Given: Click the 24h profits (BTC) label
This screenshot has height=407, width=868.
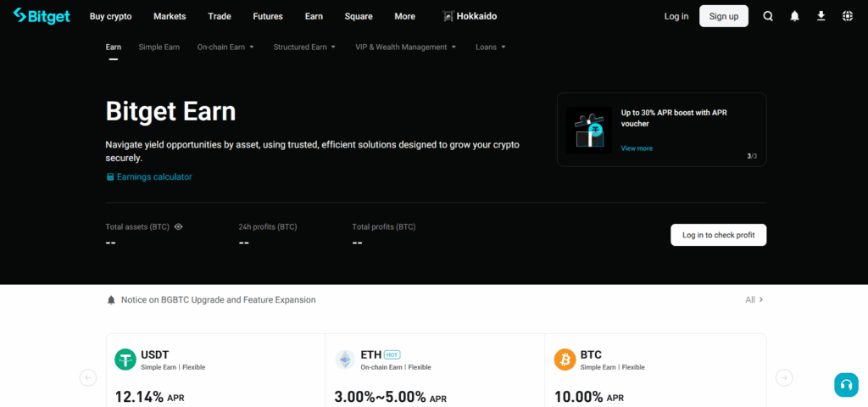Looking at the screenshot, I should [x=267, y=227].
